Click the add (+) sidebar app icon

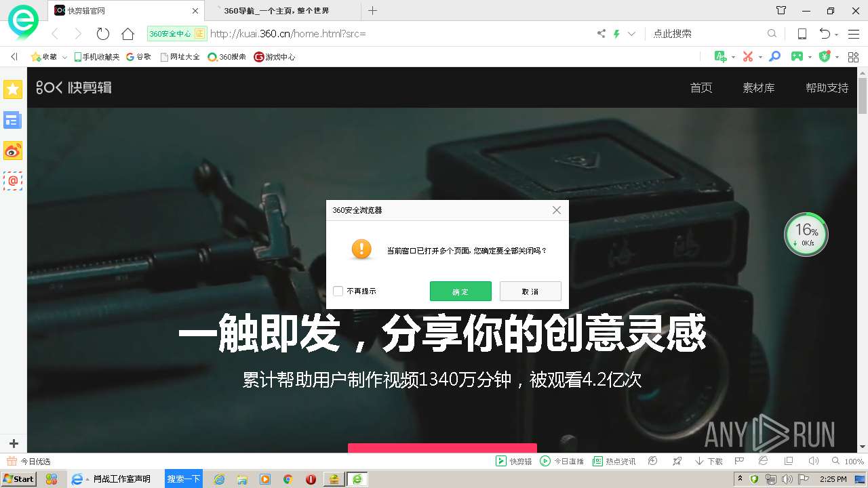coord(14,444)
